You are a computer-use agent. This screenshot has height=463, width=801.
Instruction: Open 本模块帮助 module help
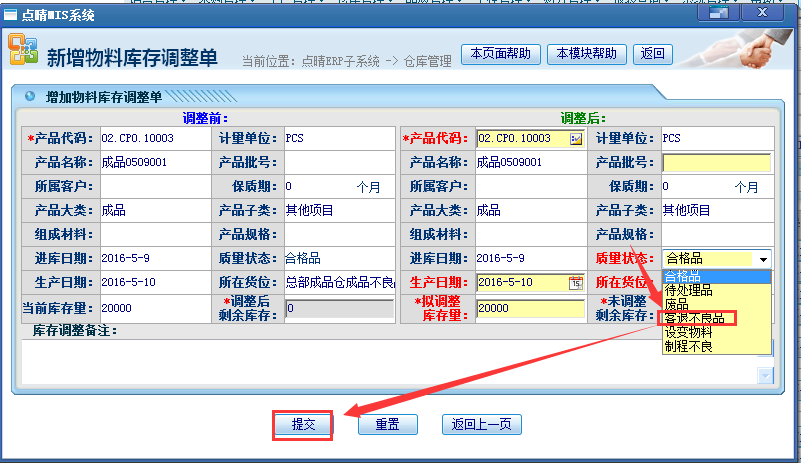coord(588,53)
